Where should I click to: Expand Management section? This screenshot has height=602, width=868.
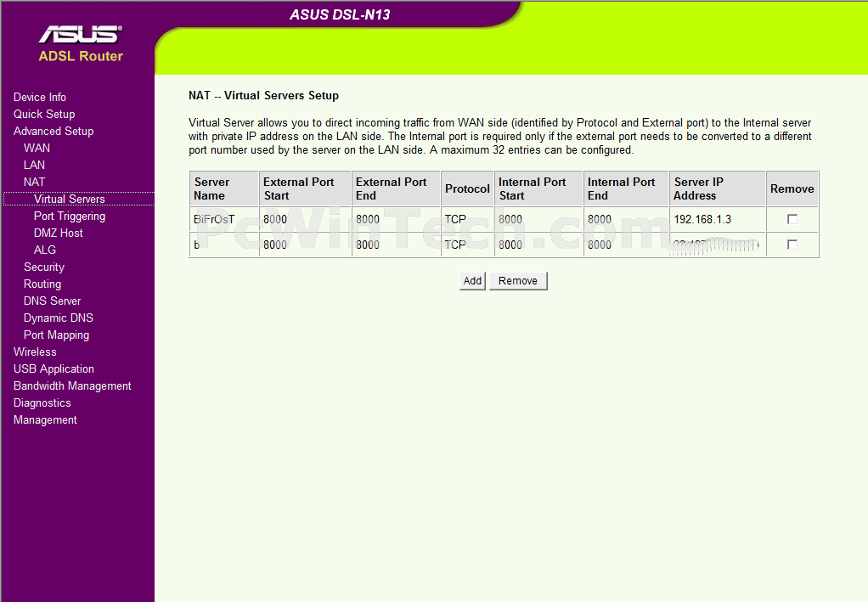pos(45,420)
